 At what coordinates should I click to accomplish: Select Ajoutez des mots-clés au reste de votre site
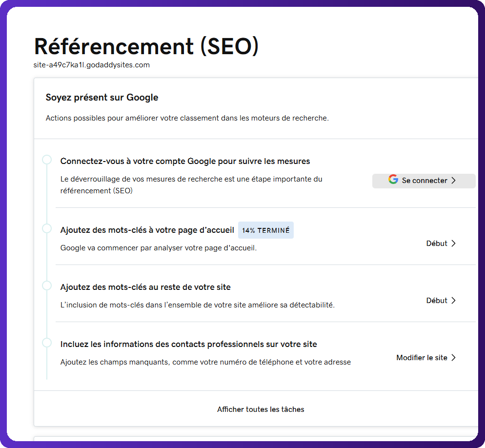[x=145, y=287]
